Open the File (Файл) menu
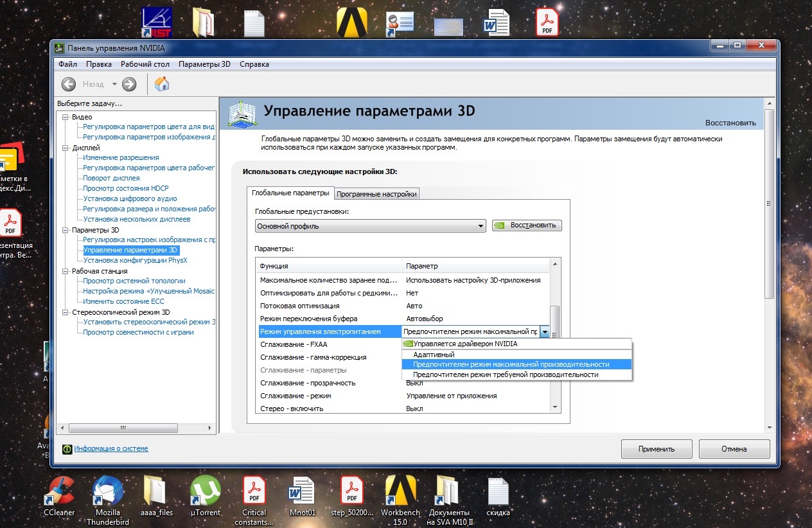The height and width of the screenshot is (528, 812). point(67,64)
